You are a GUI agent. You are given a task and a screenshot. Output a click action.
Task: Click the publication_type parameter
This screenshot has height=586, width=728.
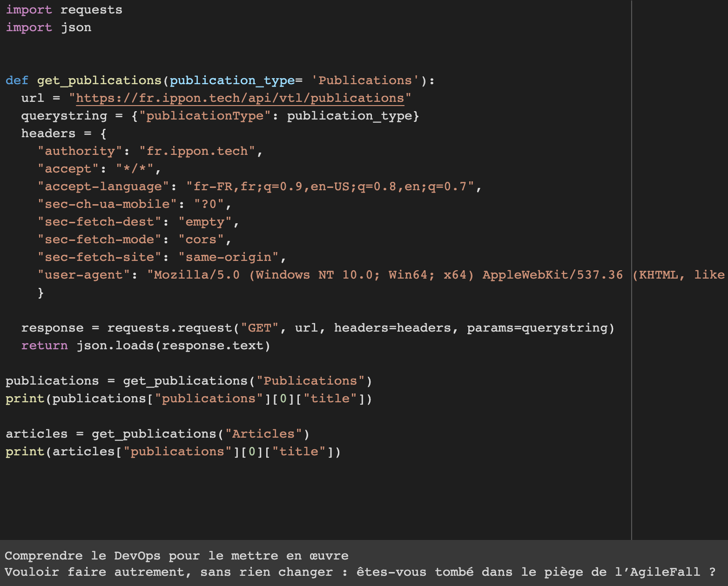tap(231, 80)
